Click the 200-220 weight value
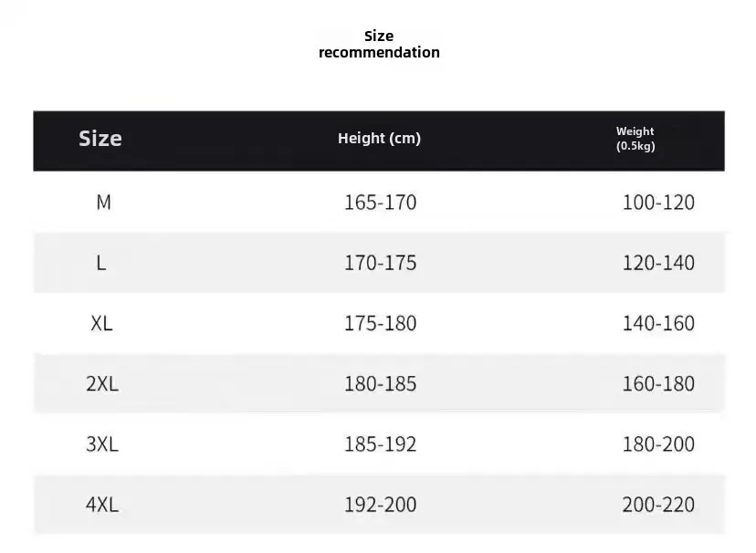The height and width of the screenshot is (553, 756). [x=658, y=505]
